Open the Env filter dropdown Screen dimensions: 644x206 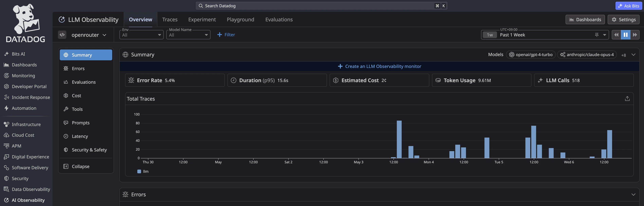pyautogui.click(x=142, y=35)
